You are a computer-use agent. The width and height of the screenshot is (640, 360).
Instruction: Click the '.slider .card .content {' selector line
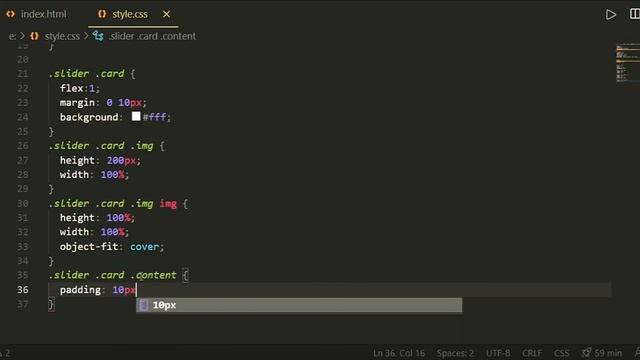118,275
